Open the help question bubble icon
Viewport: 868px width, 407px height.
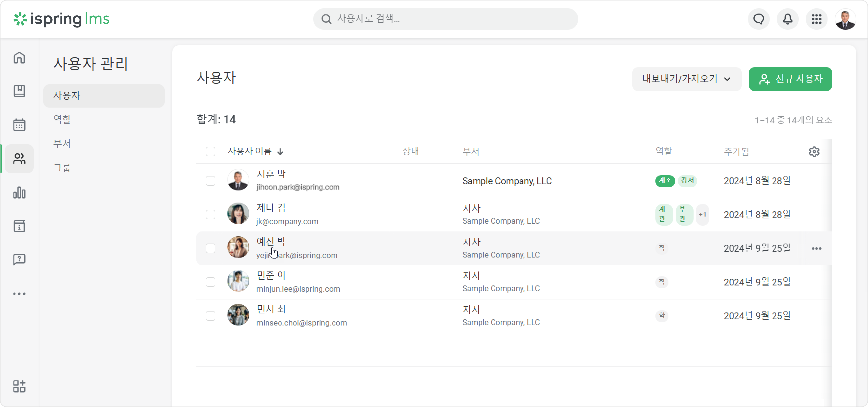point(19,260)
